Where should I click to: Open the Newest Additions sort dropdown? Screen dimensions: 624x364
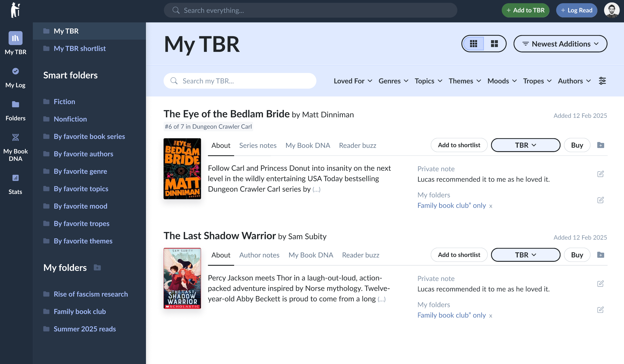point(560,44)
